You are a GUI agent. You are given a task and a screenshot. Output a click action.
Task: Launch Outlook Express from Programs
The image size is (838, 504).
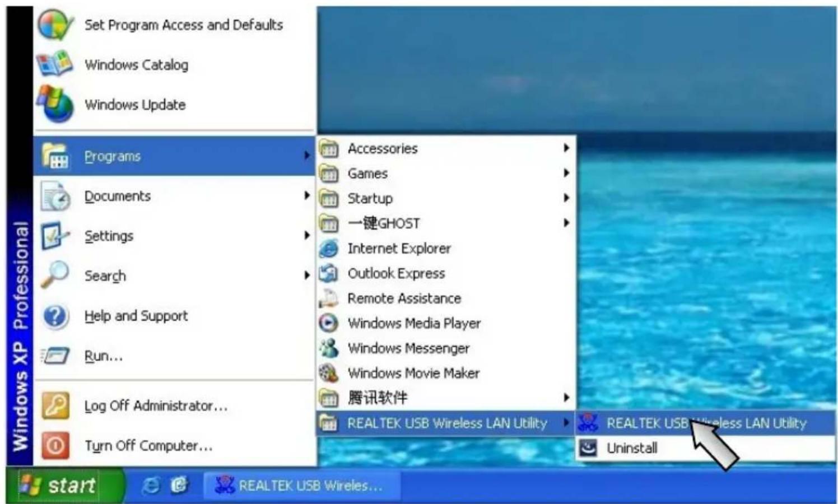click(446, 273)
